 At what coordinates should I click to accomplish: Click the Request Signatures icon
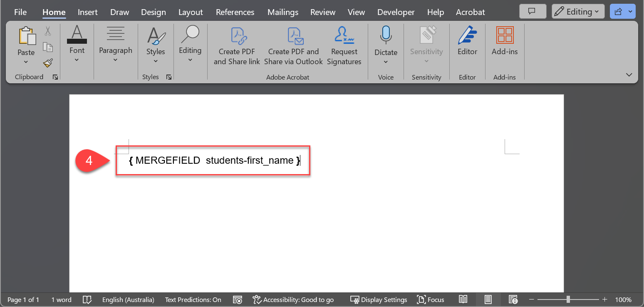(x=344, y=36)
